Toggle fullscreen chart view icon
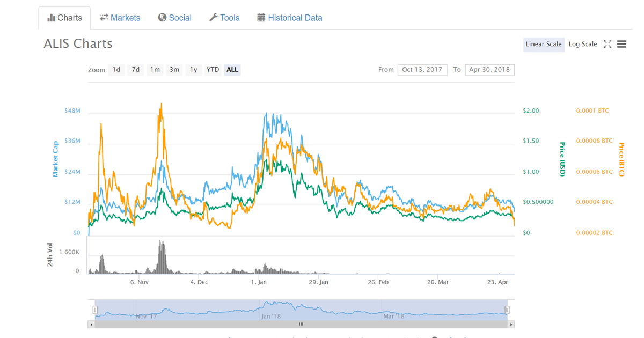Viewport: 644px width, 338px height. tap(608, 44)
